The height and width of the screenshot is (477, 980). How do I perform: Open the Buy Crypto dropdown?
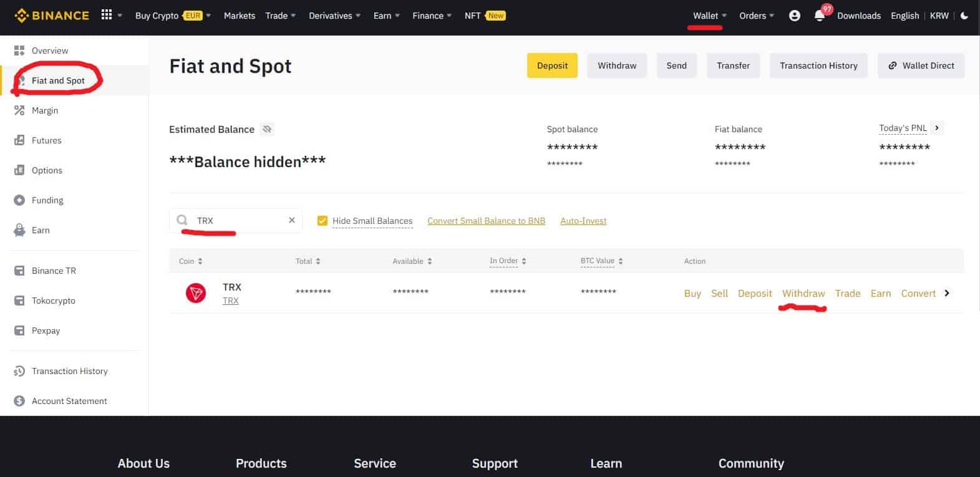coord(173,16)
